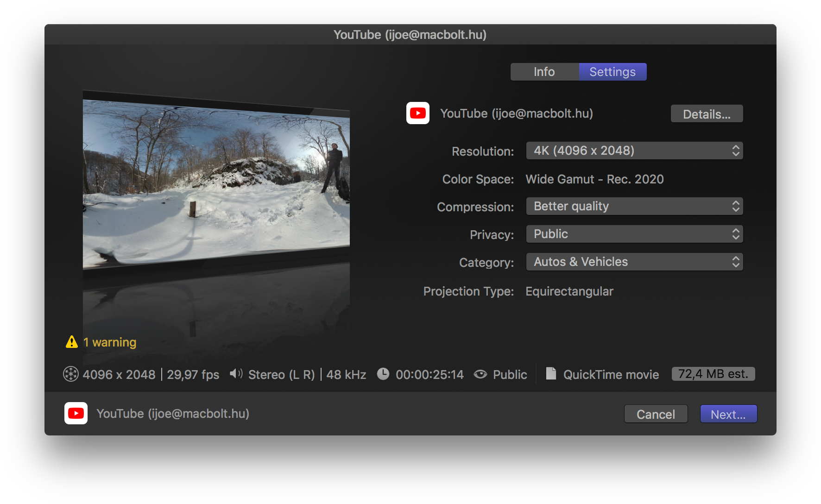Click the 29,97 fps frame rate text

193,375
